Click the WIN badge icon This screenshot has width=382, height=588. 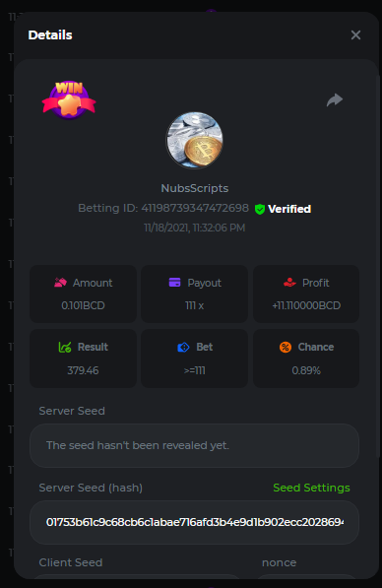[x=69, y=100]
